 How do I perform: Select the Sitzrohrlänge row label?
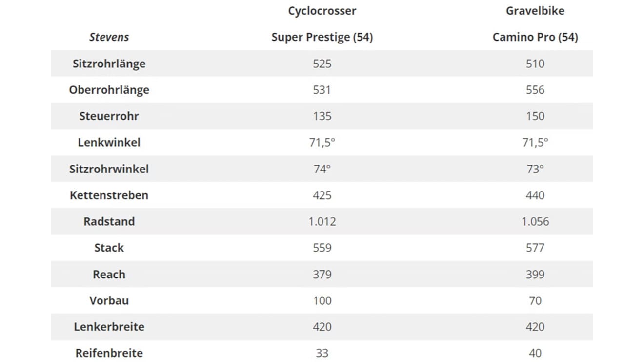(109, 64)
